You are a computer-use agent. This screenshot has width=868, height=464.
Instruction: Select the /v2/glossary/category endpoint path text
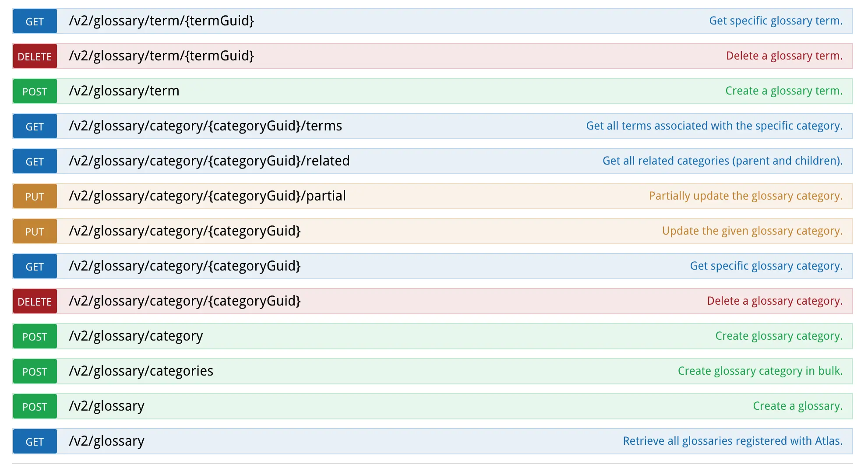click(136, 336)
